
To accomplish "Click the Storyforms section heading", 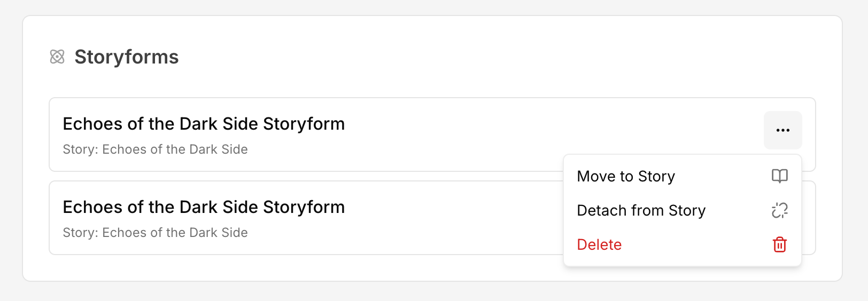I will tap(127, 57).
